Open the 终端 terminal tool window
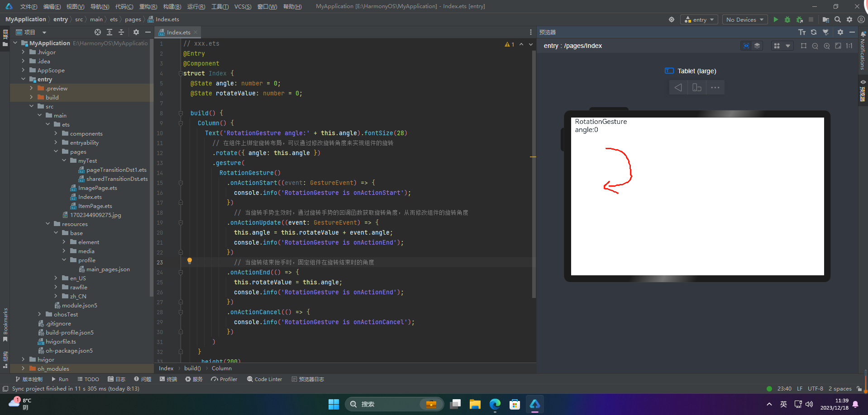Viewport: 868px width, 415px height. 168,379
